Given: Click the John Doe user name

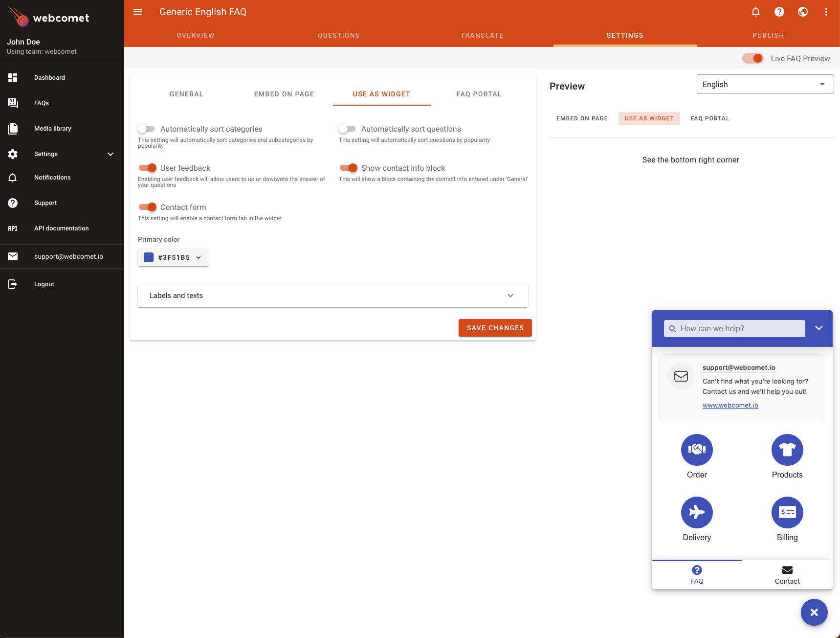Looking at the screenshot, I should 23,42.
